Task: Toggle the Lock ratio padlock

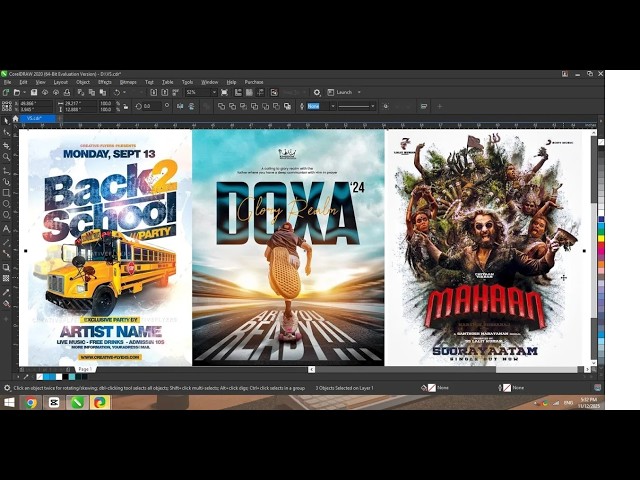Action: point(126,107)
